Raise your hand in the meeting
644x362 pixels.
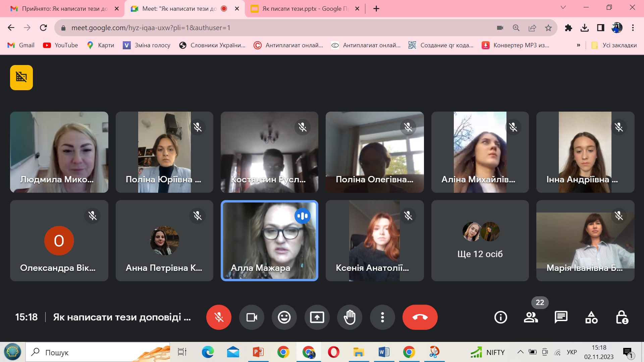pyautogui.click(x=350, y=317)
